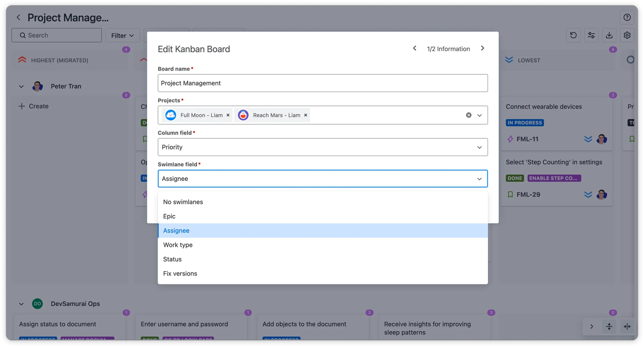Click the refresh board icon

(x=573, y=35)
